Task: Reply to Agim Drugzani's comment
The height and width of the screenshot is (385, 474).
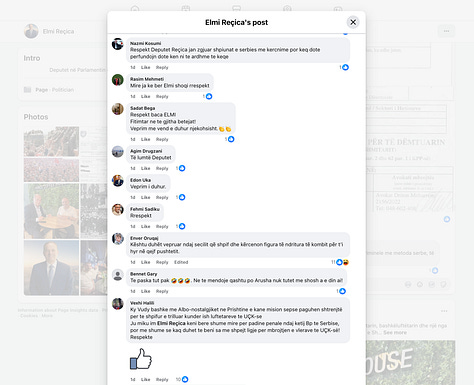Action: [x=162, y=168]
